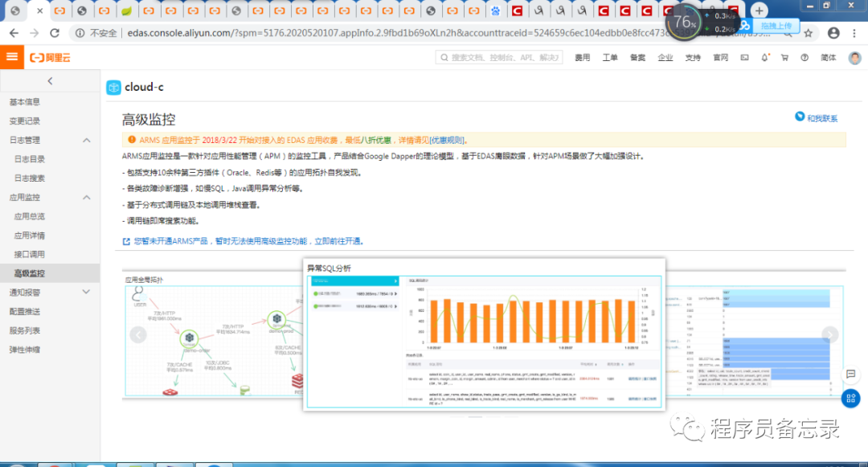Screen dimensions: 868x467
Task: Bookmark this page with star icon
Action: click(809, 33)
